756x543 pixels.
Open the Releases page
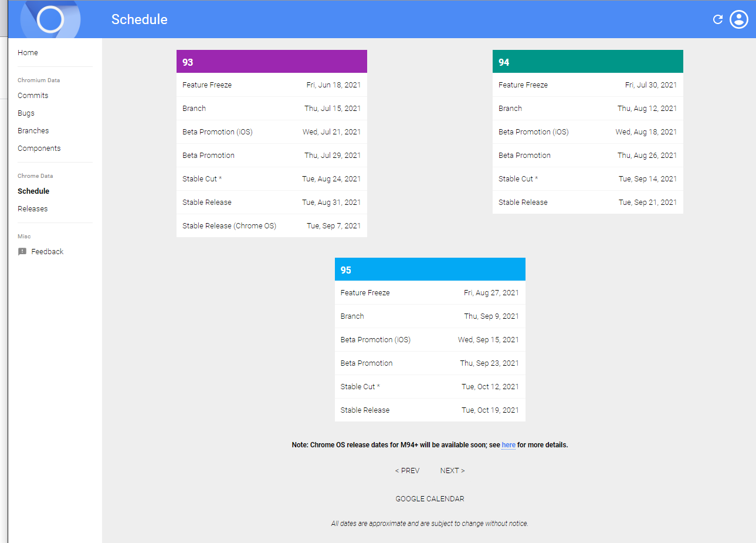point(33,209)
